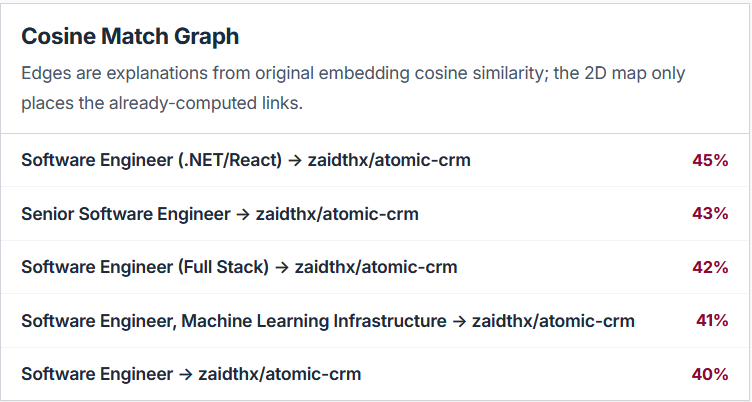752x402 pixels.
Task: Click zaidthx/atomic-crm in the .NET/React row
Action: 389,160
